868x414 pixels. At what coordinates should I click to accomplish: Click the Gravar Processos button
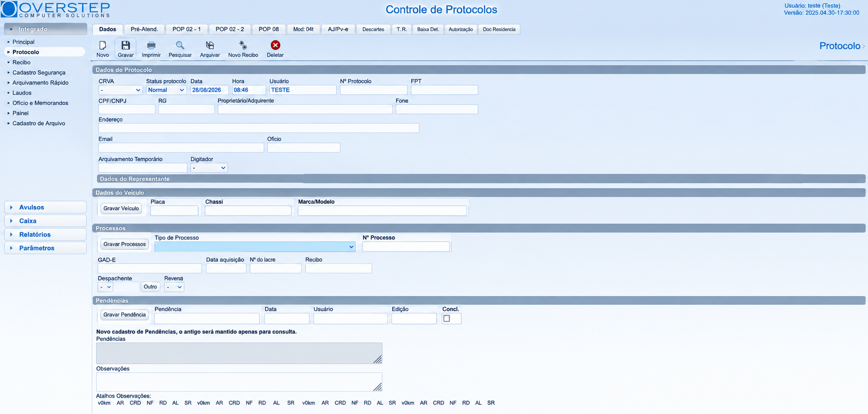[125, 244]
